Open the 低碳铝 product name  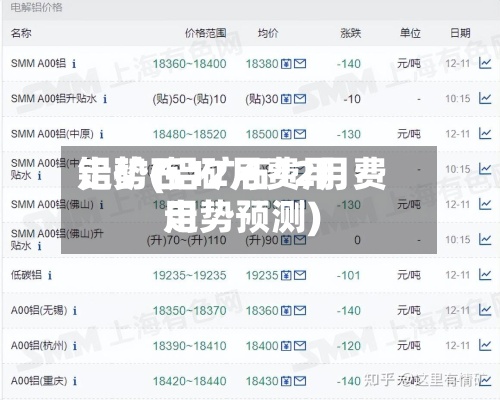[26, 275]
